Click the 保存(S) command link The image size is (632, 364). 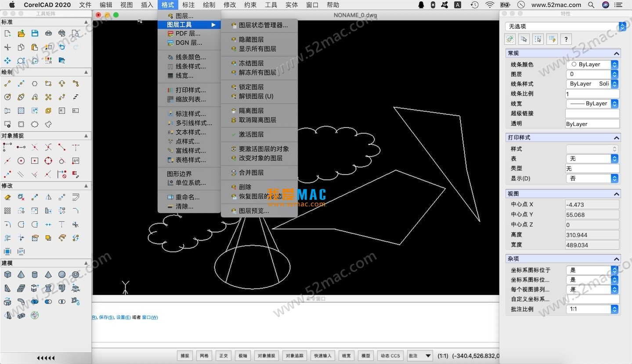pyautogui.click(x=106, y=317)
